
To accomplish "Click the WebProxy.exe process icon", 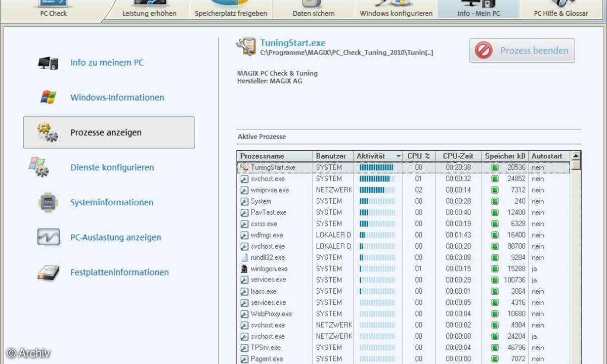I will click(244, 314).
